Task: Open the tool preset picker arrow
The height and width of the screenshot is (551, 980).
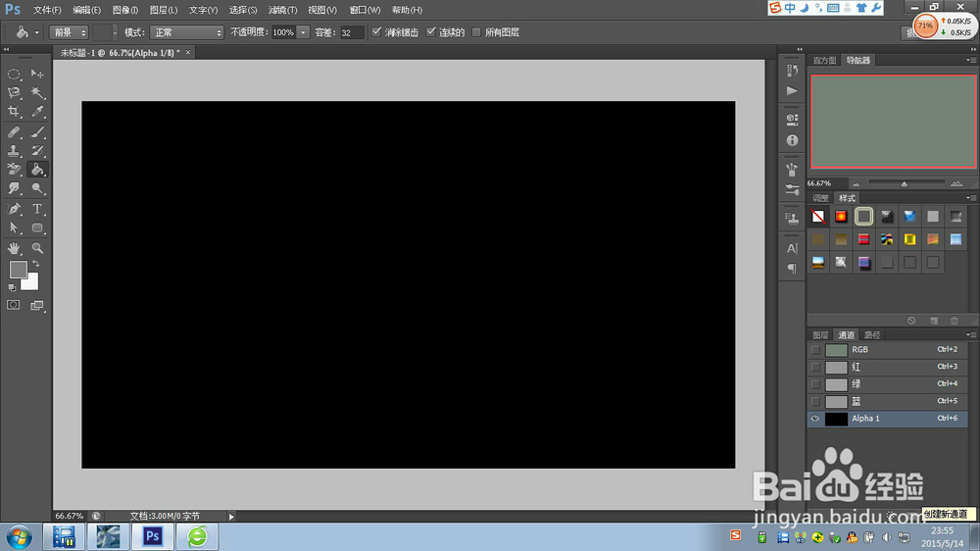Action: coord(37,32)
